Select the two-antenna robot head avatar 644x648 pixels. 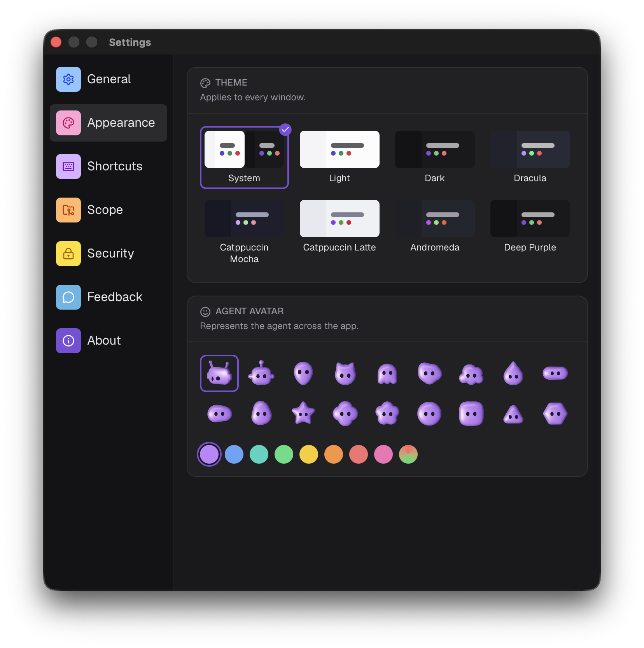[x=219, y=373]
